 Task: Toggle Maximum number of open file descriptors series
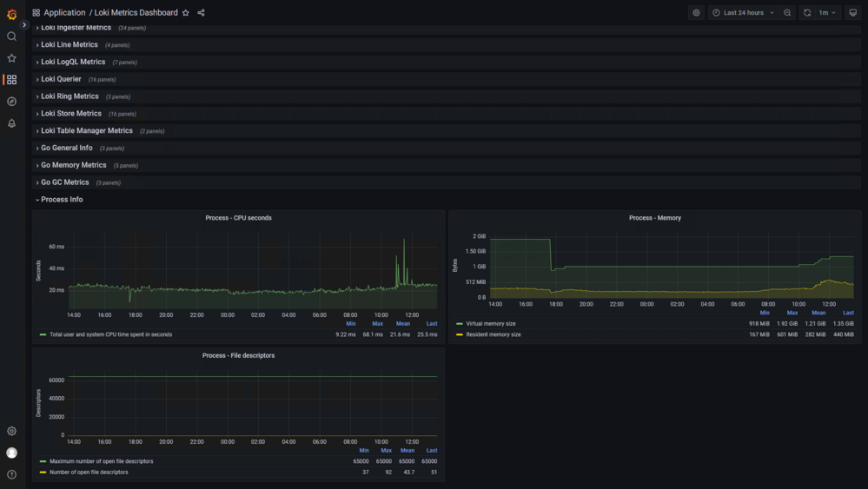102,461
